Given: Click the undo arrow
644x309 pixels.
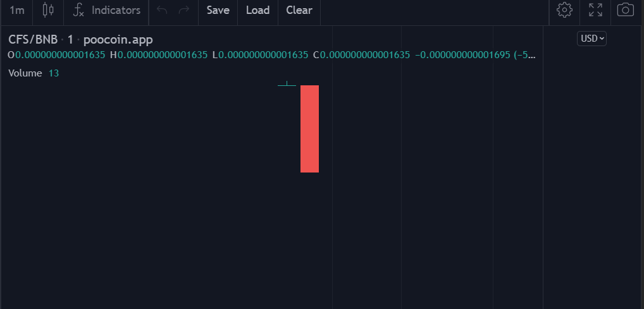Looking at the screenshot, I should (x=162, y=10).
